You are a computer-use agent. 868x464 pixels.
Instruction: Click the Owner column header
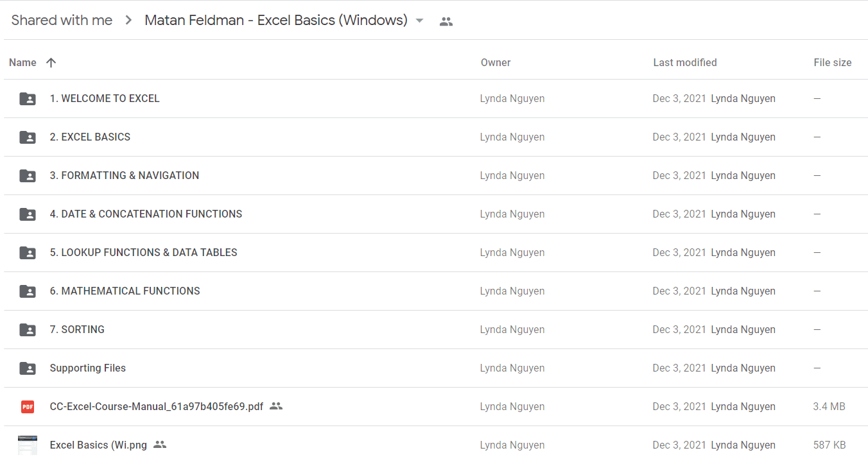496,62
